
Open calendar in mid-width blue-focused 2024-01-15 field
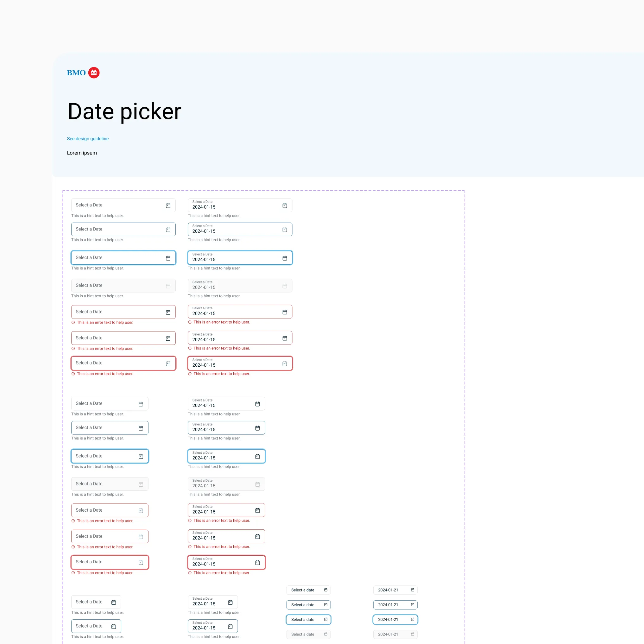pos(258,457)
